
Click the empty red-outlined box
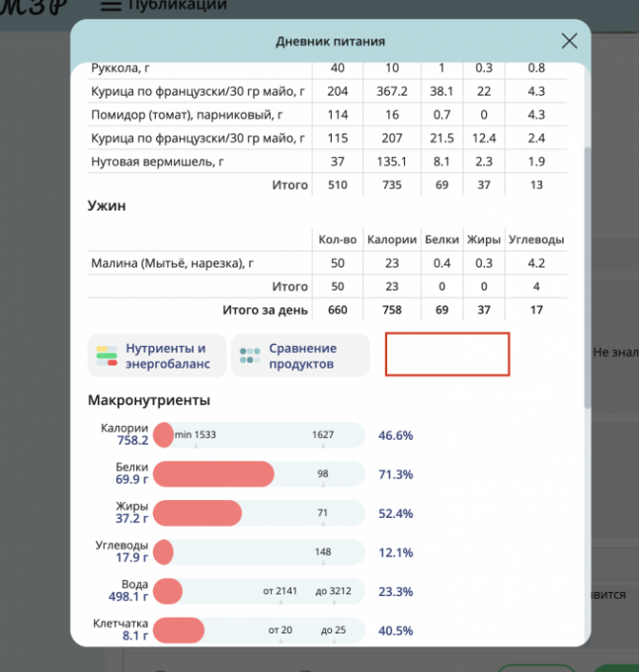tap(446, 355)
